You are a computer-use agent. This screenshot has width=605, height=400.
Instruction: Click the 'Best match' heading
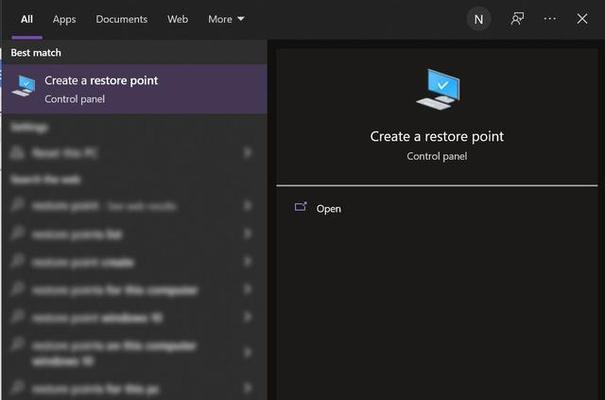point(36,52)
